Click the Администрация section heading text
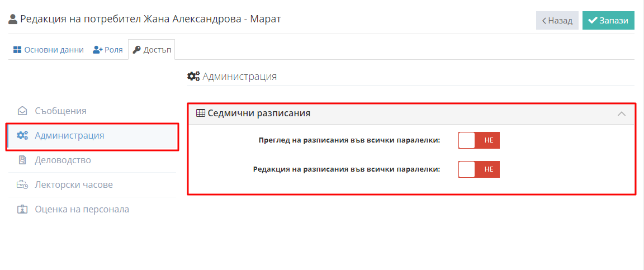Image resolution: width=644 pixels, height=270 pixels. point(239,77)
